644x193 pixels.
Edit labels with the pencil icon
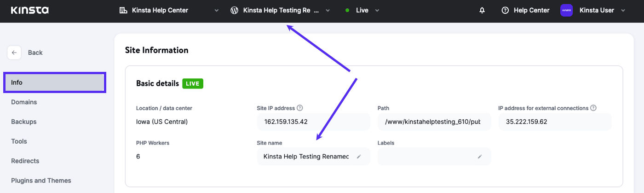pyautogui.click(x=479, y=157)
